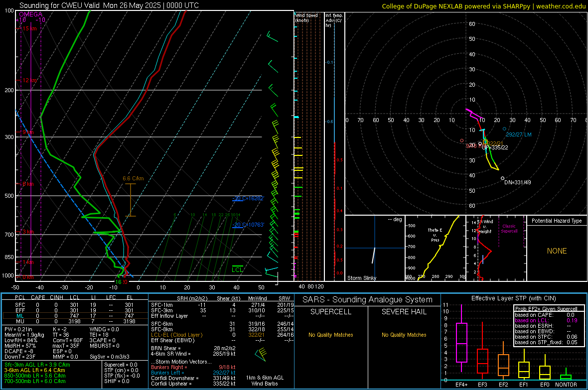Click the Sfc-3km AGL LR = 3.9 C/km line
588x390 pixels.
(x=37, y=365)
